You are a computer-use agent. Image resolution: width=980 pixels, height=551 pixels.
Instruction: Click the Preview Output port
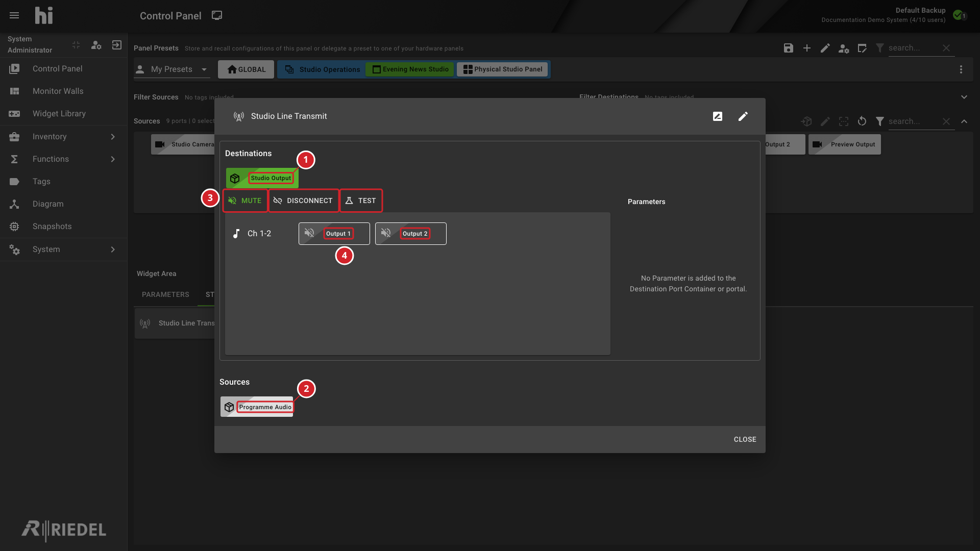tap(845, 144)
